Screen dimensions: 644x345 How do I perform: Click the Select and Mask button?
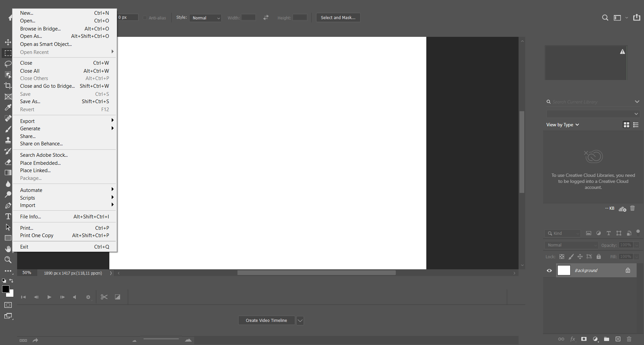tap(338, 17)
